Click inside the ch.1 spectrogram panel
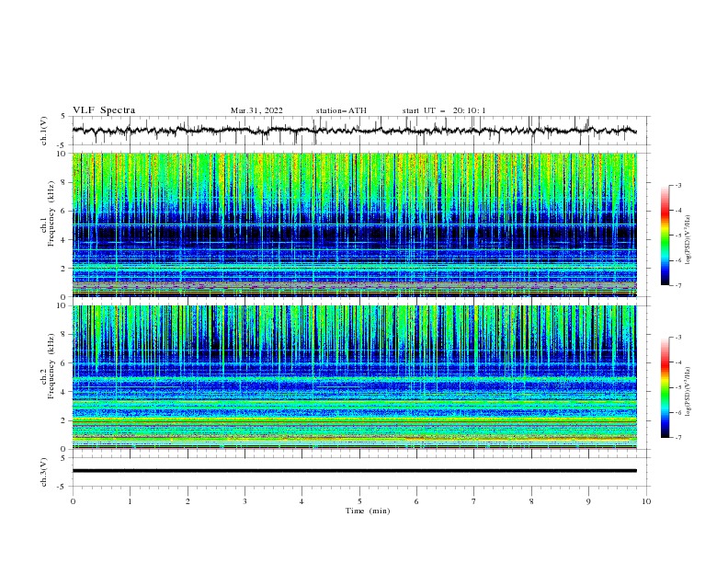This screenshot has height=563, width=728. click(355, 224)
